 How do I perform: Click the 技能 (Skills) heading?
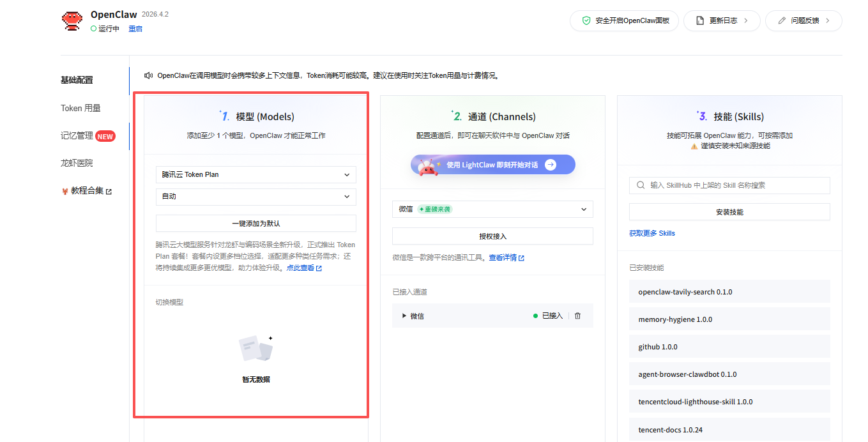coord(739,117)
